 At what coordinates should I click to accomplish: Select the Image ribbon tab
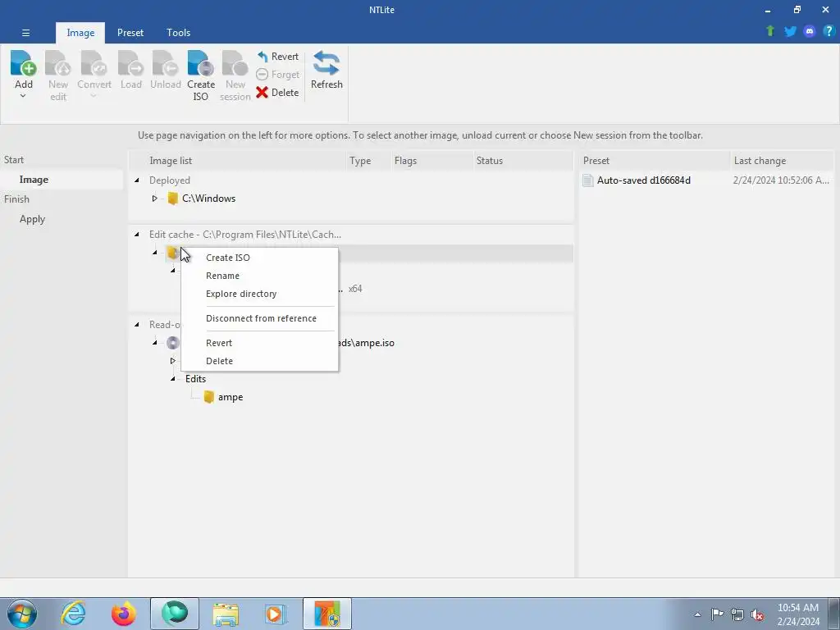pyautogui.click(x=80, y=33)
